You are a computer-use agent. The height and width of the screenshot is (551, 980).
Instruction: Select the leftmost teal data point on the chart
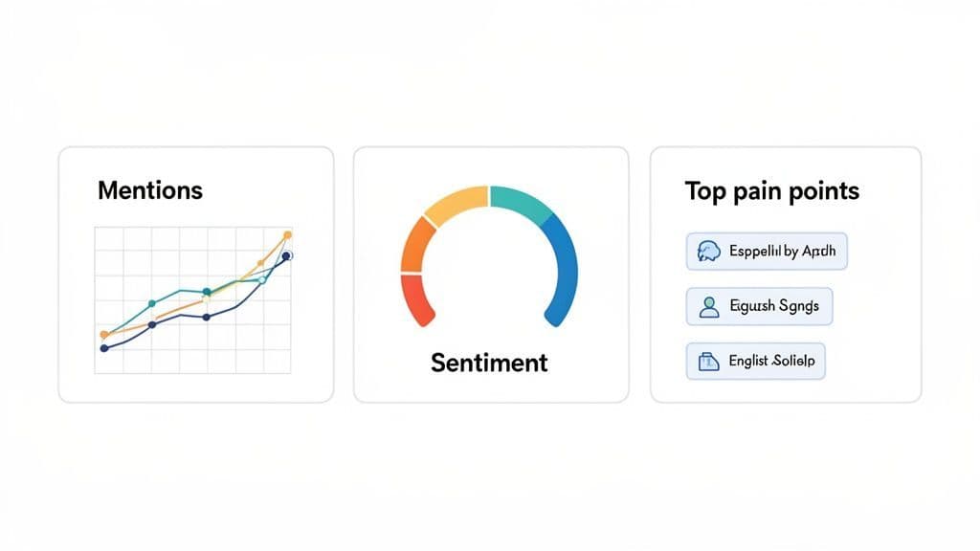tap(151, 303)
